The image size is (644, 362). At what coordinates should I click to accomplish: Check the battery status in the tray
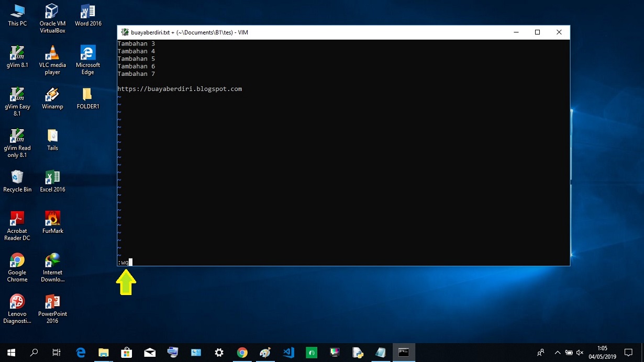pyautogui.click(x=569, y=352)
